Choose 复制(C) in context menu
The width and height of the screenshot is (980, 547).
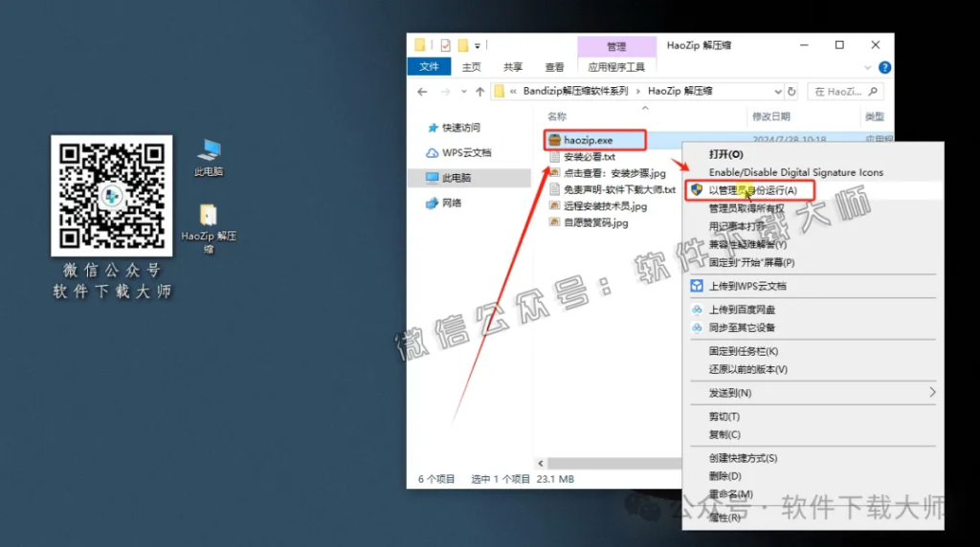(x=813, y=434)
